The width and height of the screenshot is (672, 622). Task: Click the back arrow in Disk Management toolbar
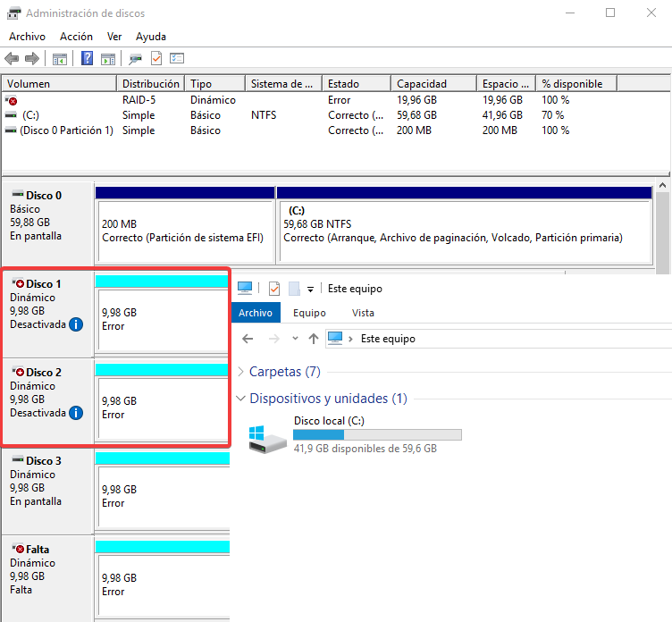[x=12, y=59]
